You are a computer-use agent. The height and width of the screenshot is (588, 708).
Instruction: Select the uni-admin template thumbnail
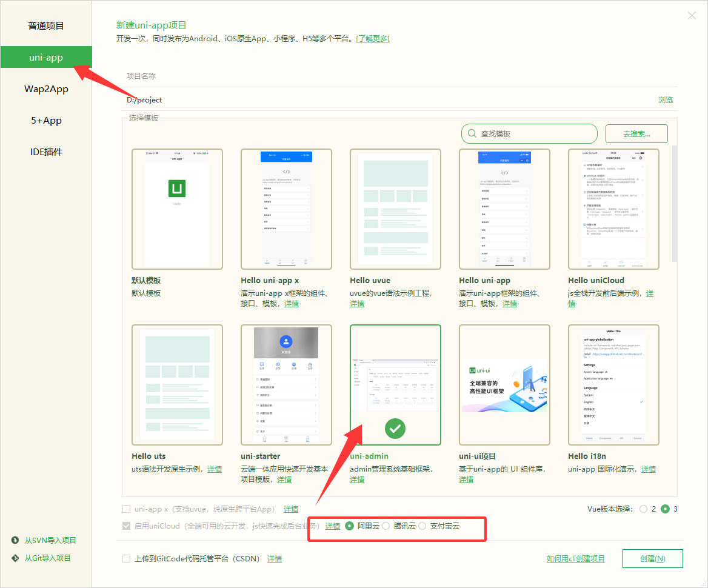396,385
